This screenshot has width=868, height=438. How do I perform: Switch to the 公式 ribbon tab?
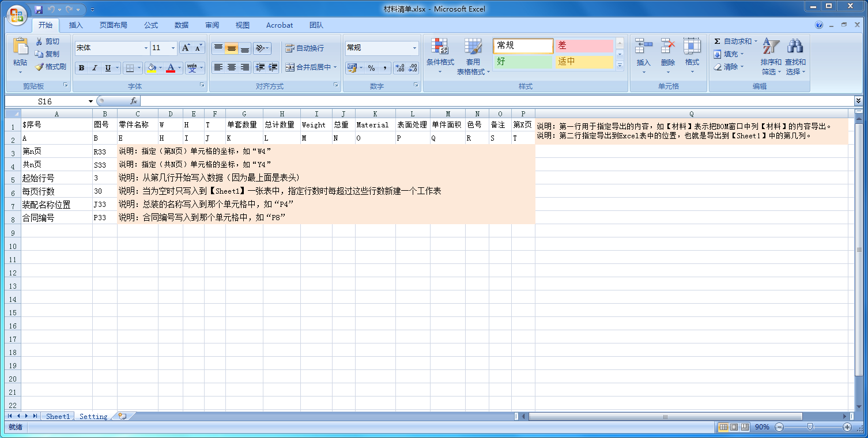[x=151, y=25]
